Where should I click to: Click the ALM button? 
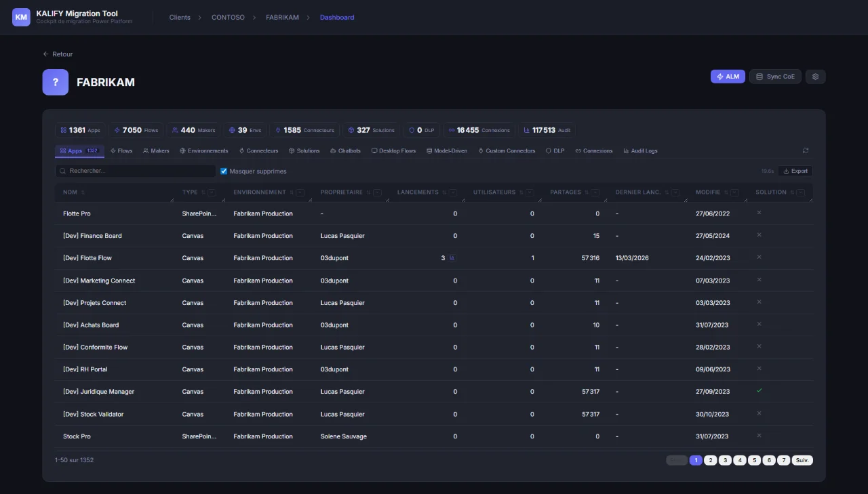pyautogui.click(x=728, y=77)
